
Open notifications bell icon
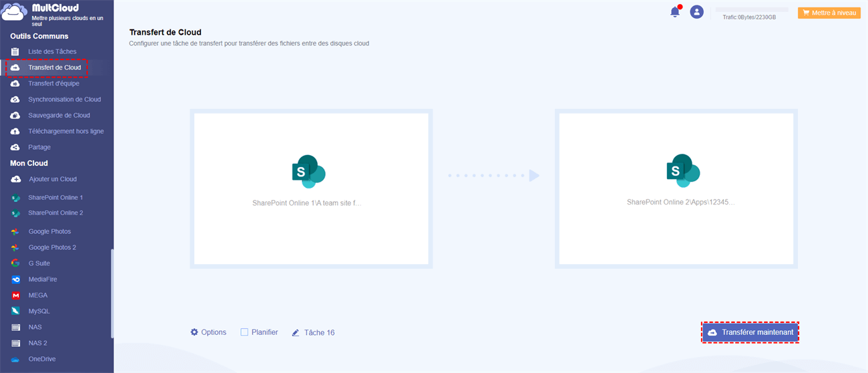pyautogui.click(x=675, y=11)
